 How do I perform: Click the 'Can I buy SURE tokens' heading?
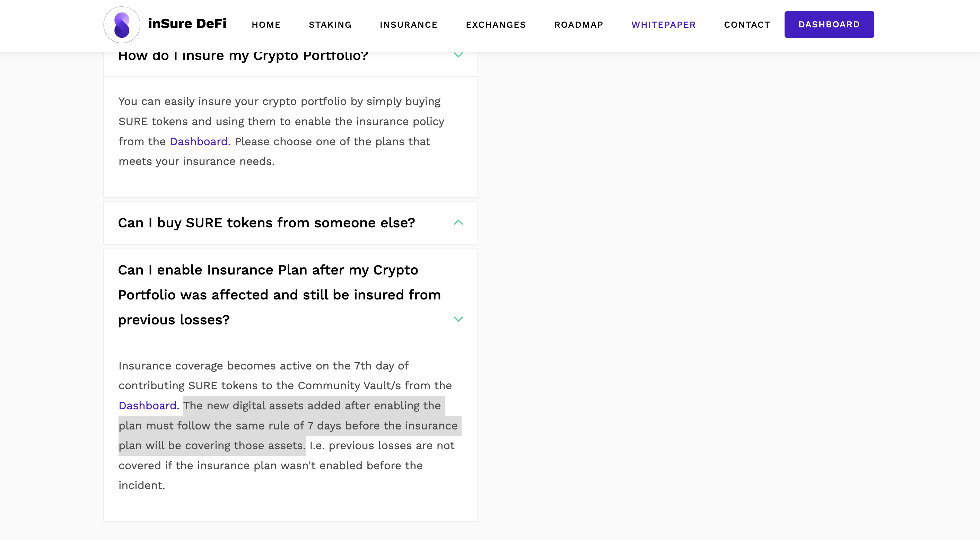(x=266, y=223)
